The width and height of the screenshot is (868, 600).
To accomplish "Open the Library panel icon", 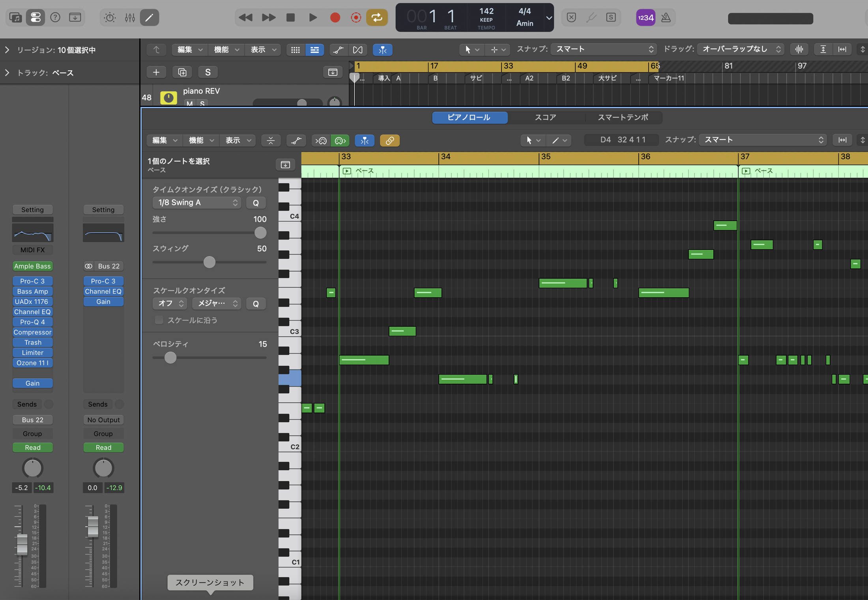I will coord(16,17).
